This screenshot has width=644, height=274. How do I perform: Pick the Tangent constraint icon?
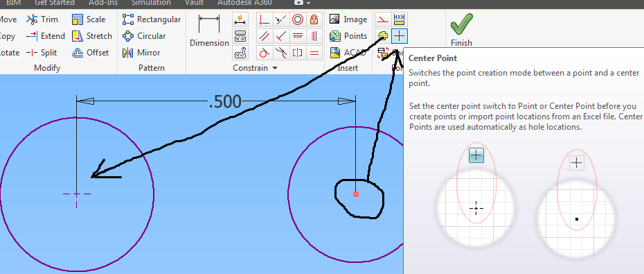point(265,53)
